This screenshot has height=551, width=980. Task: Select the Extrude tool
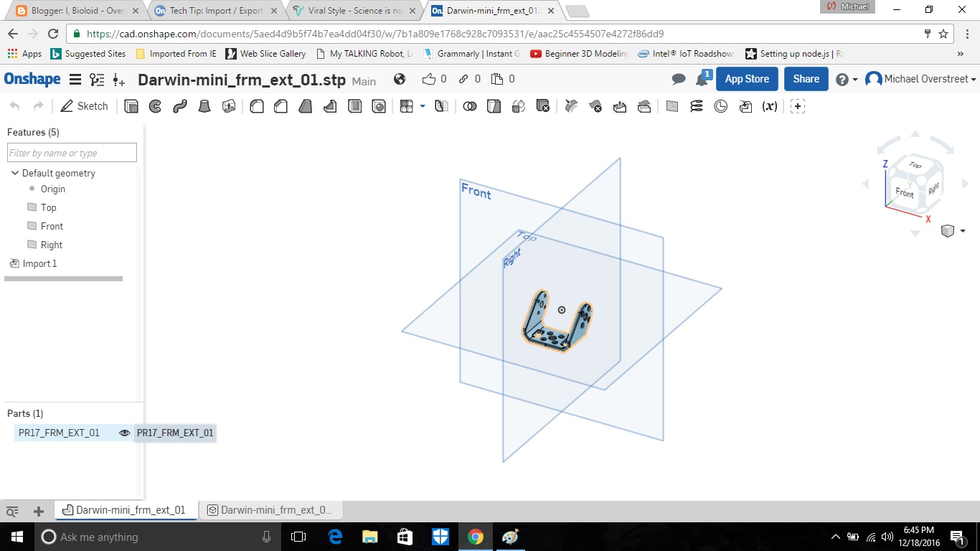[131, 106]
